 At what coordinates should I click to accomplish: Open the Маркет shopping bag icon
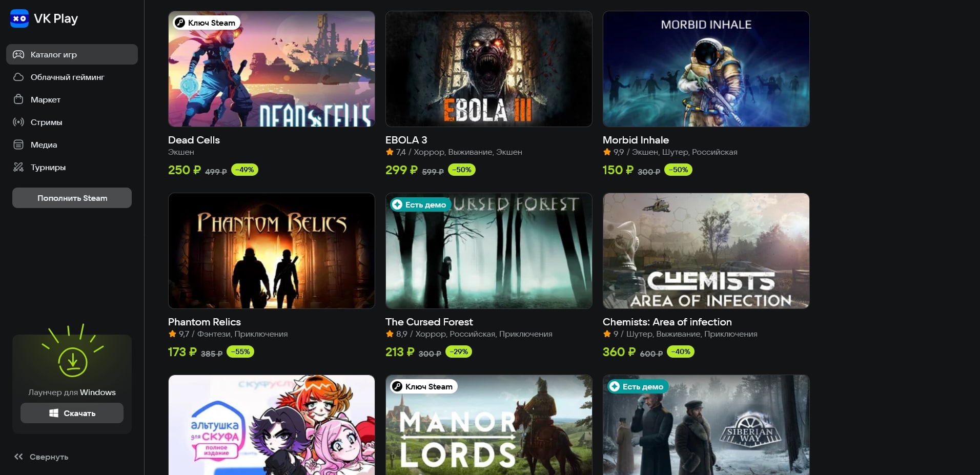coord(18,99)
